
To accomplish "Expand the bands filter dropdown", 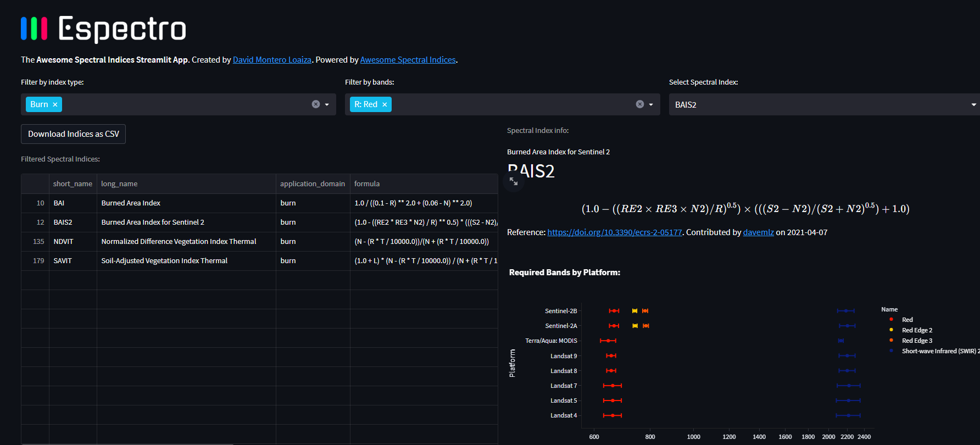I will click(x=651, y=104).
